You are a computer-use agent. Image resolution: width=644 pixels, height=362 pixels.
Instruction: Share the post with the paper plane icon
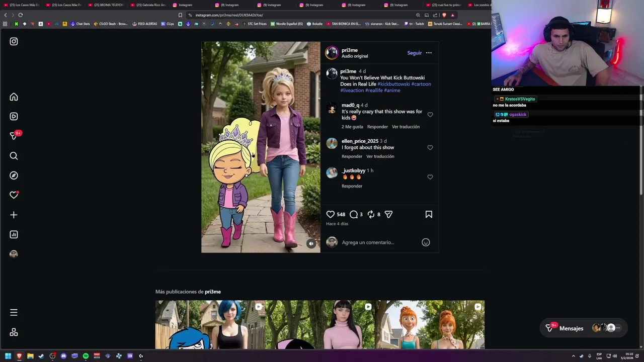(x=388, y=214)
